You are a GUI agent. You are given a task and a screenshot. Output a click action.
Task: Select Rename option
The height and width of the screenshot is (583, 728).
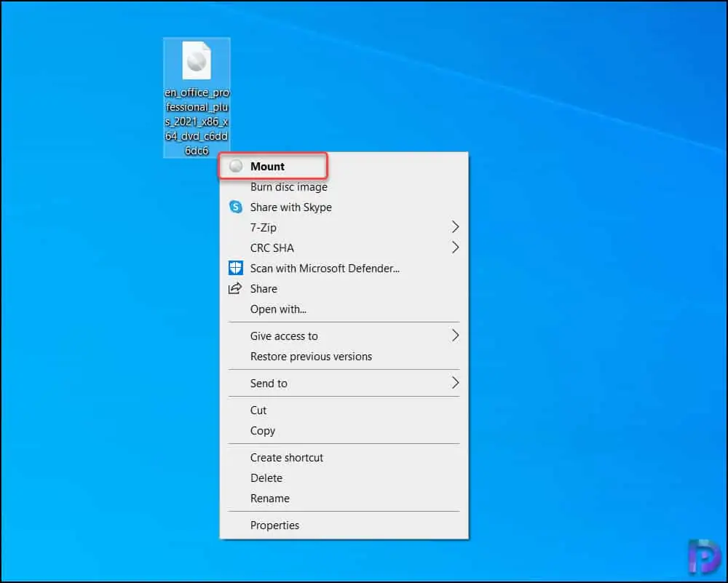pyautogui.click(x=344, y=499)
